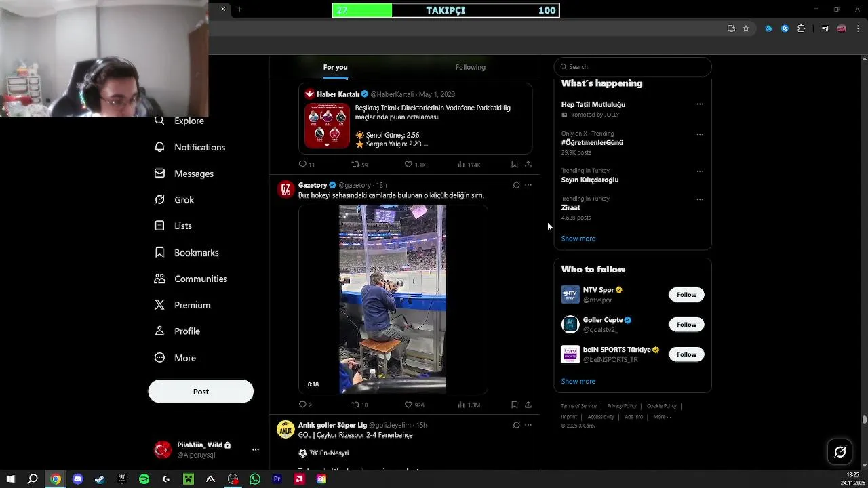Viewport: 868px width, 488px height.
Task: Open Discord from the taskbar
Action: (77, 479)
